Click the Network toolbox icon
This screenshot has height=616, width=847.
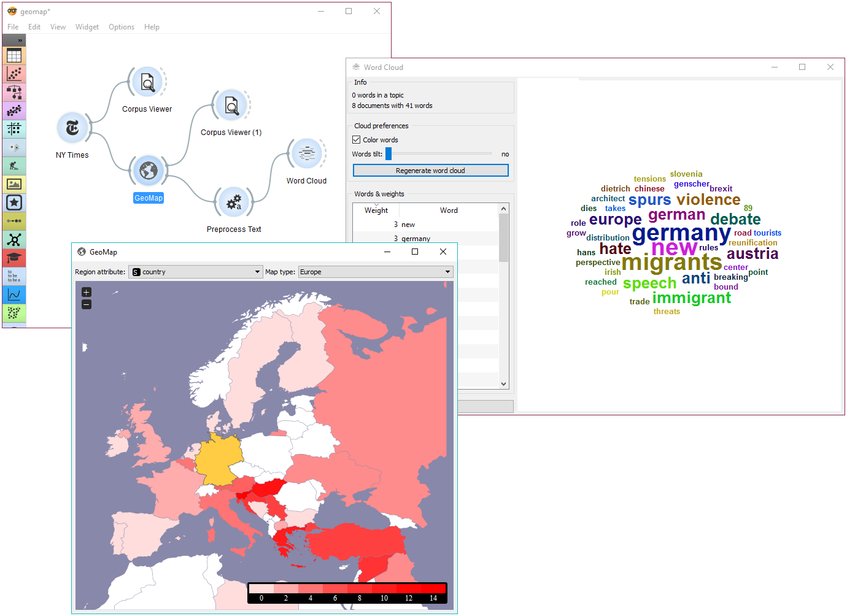coord(14,239)
